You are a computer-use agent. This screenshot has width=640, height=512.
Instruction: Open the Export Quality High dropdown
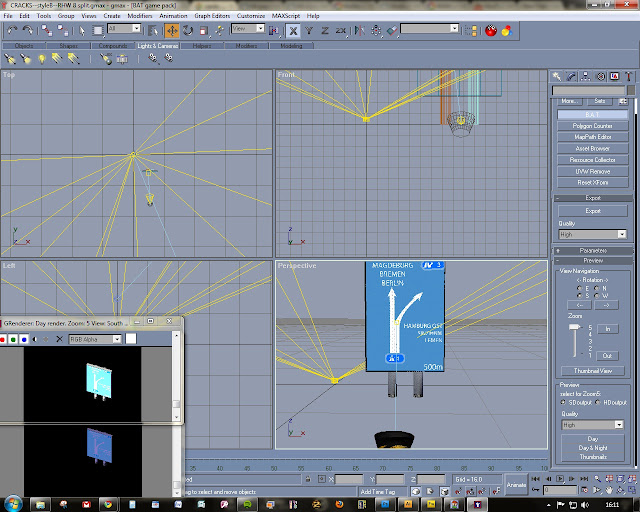(x=592, y=234)
